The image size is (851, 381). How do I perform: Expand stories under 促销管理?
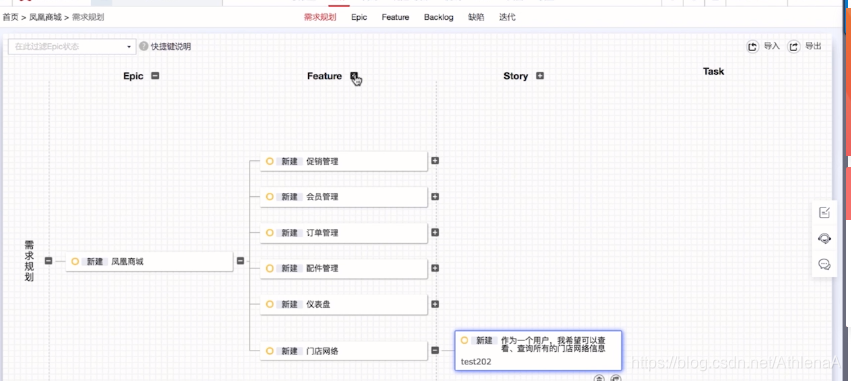(x=435, y=161)
